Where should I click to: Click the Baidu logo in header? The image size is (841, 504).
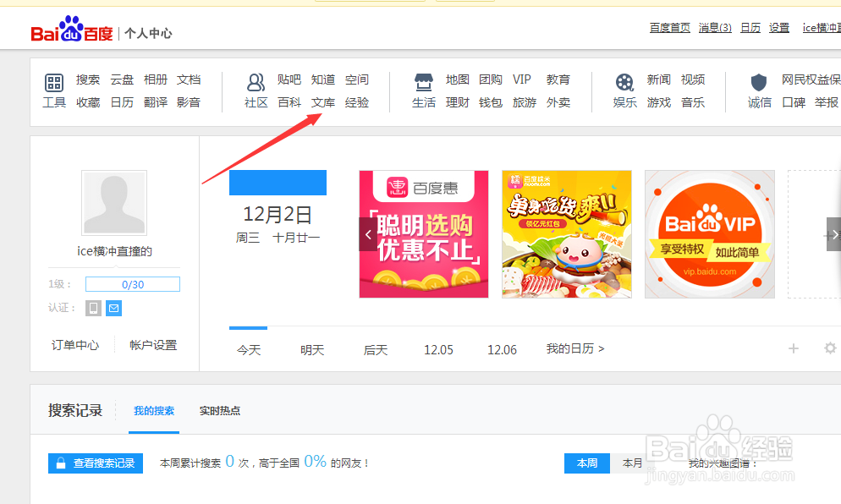point(72,29)
